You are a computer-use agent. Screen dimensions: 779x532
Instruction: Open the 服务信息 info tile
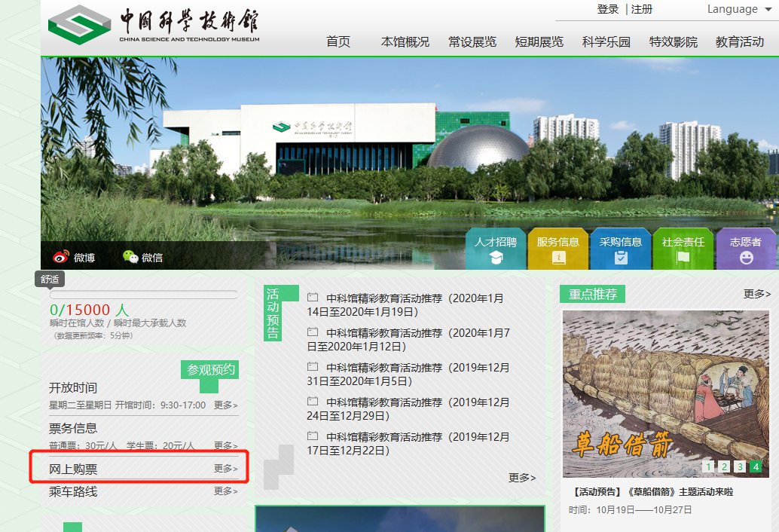[558, 249]
